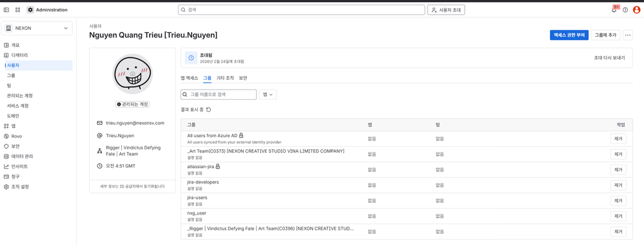The width and height of the screenshot is (644, 244).
Task: Switch to the 보안 tab
Action: (243, 78)
